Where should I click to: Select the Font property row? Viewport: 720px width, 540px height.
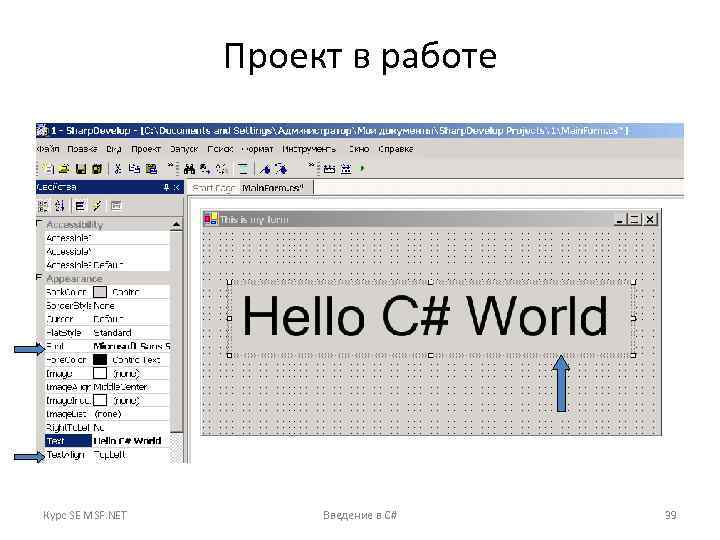[x=107, y=346]
